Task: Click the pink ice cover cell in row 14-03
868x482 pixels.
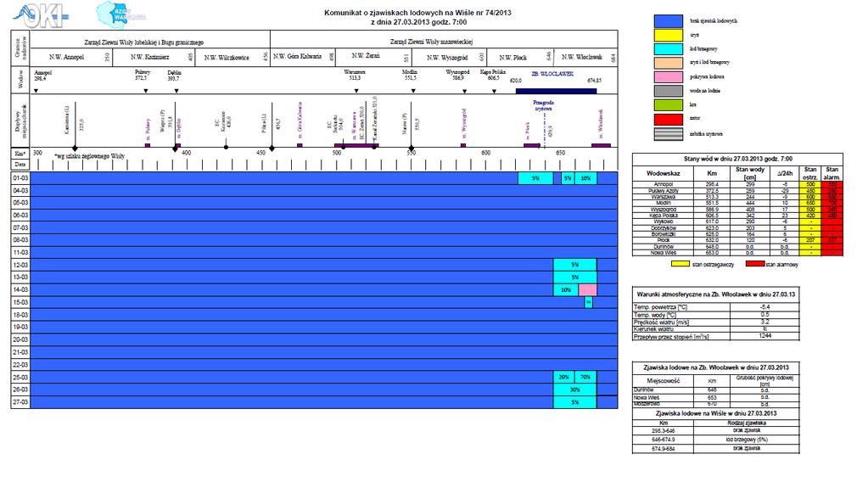Action: click(588, 289)
